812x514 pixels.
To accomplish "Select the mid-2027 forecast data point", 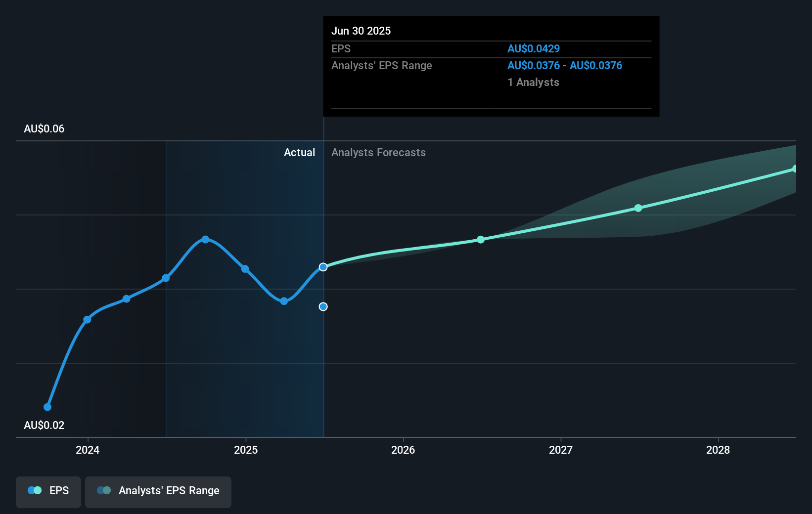I will tap(638, 208).
